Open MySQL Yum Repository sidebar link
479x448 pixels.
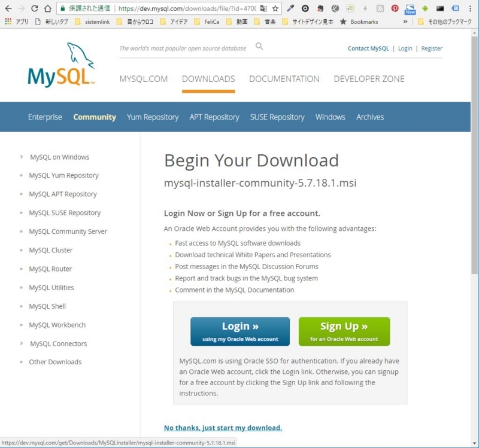64,175
